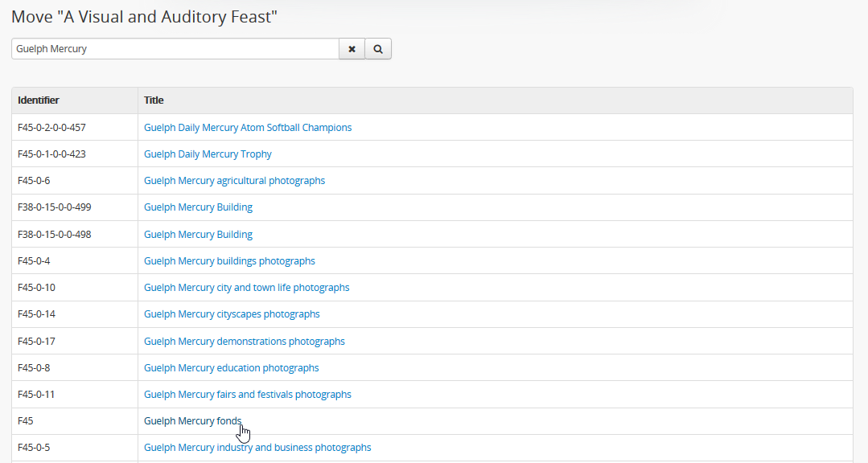Open Guelph Mercury Building F38-0-15-0-0-499 link

point(198,207)
